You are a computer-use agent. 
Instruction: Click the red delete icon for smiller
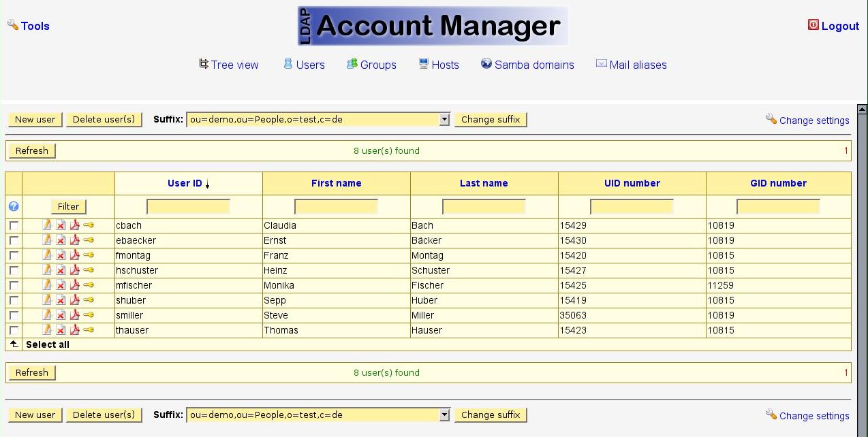coord(61,315)
